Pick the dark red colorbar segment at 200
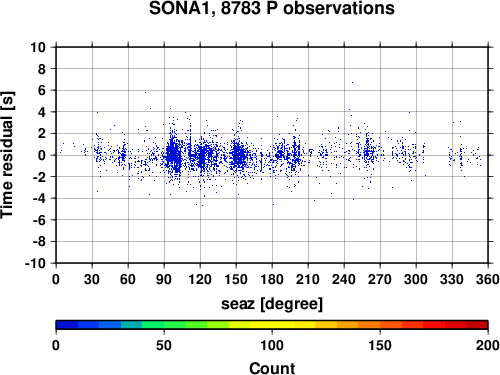 point(477,325)
